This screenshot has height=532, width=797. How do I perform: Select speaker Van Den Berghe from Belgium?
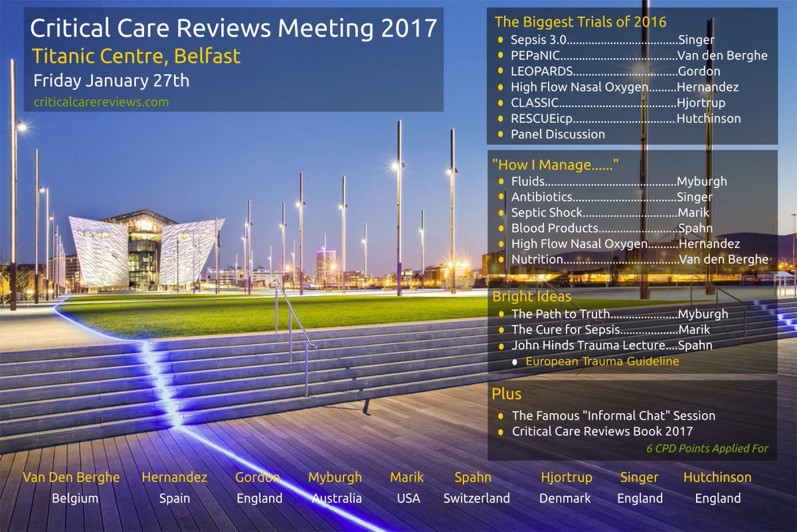(x=71, y=477)
